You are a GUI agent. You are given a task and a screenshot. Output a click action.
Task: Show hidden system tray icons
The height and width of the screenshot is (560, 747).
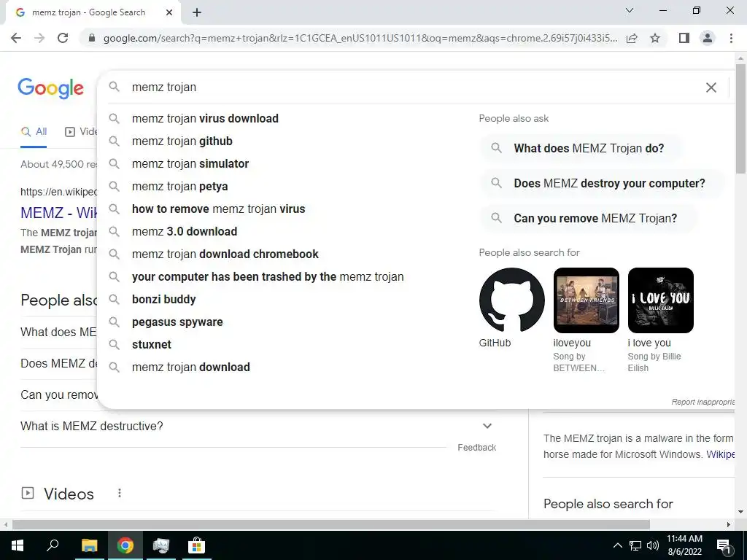[617, 545]
